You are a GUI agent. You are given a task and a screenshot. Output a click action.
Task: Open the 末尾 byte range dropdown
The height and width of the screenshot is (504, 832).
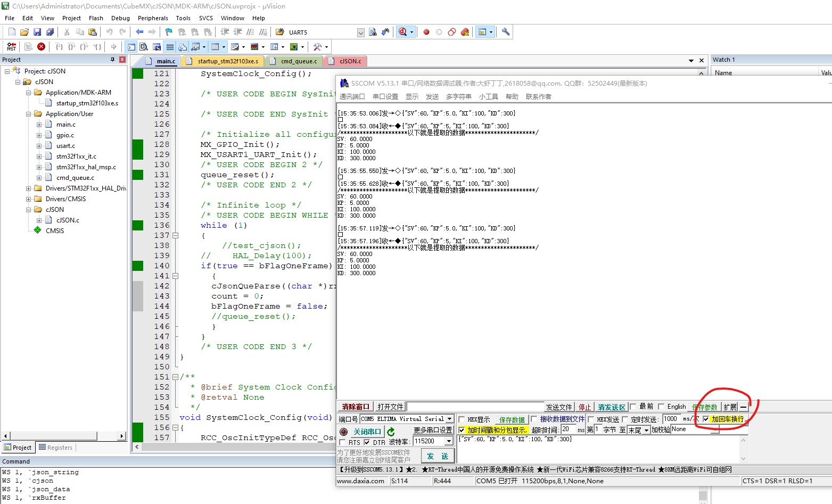coord(647,430)
